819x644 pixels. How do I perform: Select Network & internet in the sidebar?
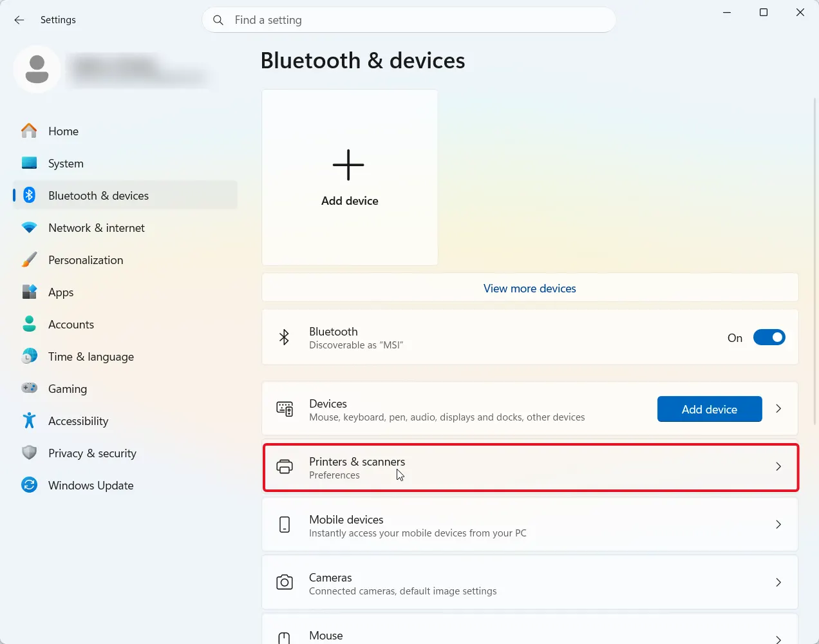tap(97, 228)
